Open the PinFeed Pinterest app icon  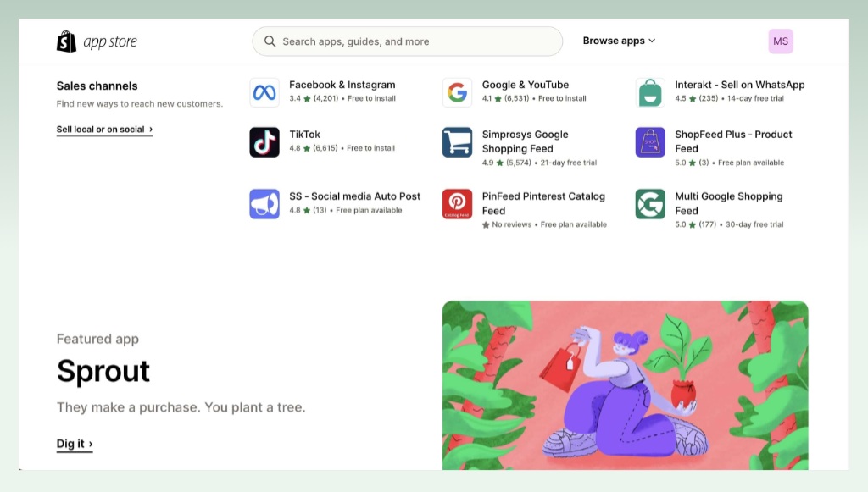click(457, 204)
